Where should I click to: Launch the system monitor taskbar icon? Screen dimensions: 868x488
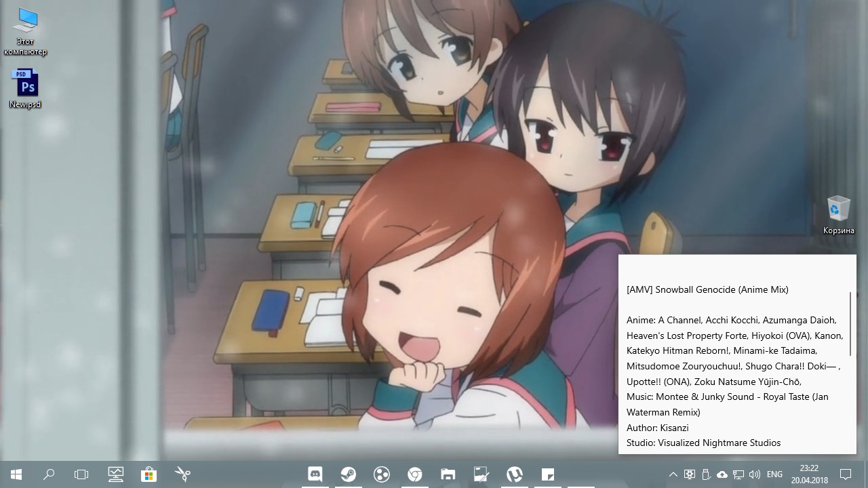tap(115, 474)
